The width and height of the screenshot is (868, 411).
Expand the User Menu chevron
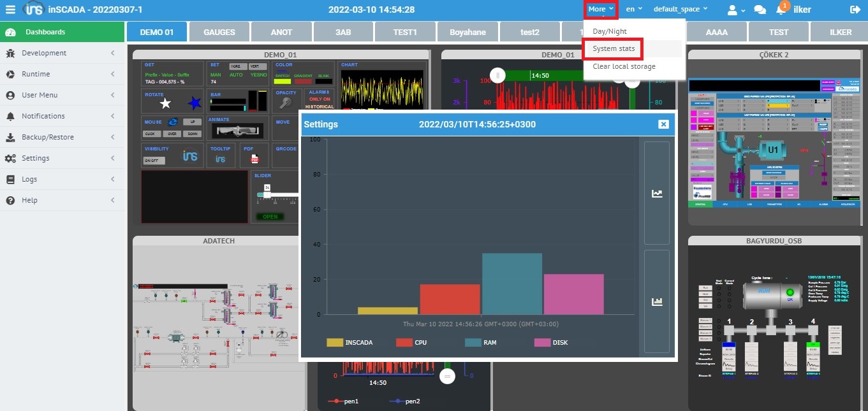113,95
